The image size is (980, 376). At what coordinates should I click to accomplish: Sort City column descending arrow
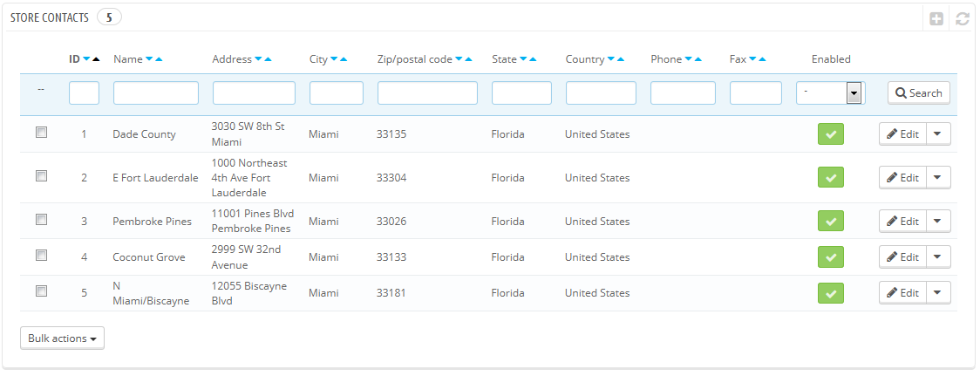tap(334, 59)
